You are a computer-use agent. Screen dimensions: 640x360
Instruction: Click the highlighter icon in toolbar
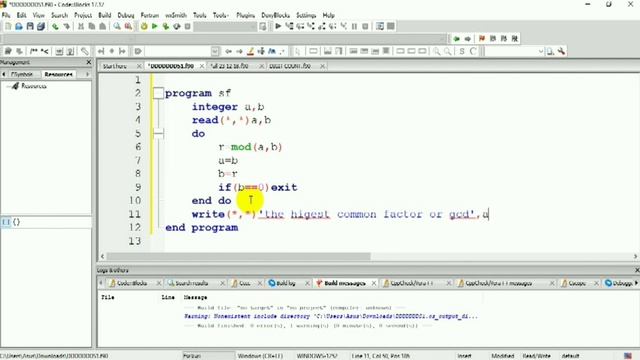250,51
